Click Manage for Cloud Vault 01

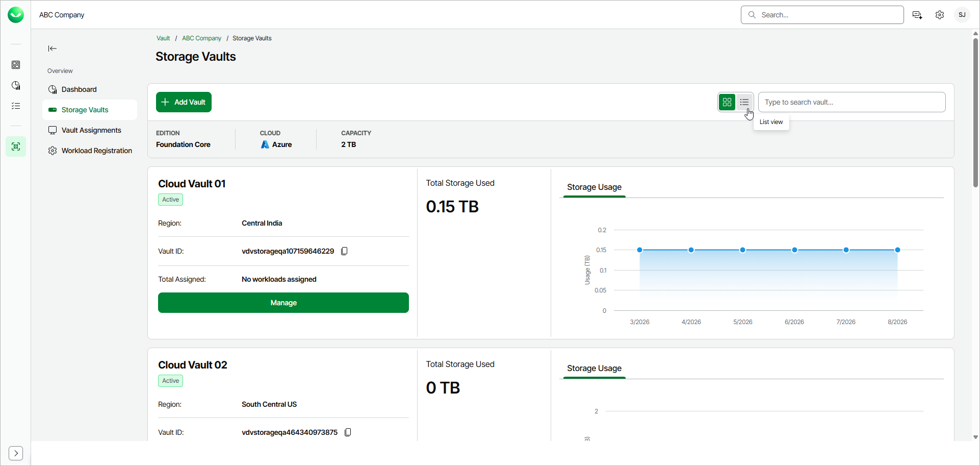click(283, 303)
